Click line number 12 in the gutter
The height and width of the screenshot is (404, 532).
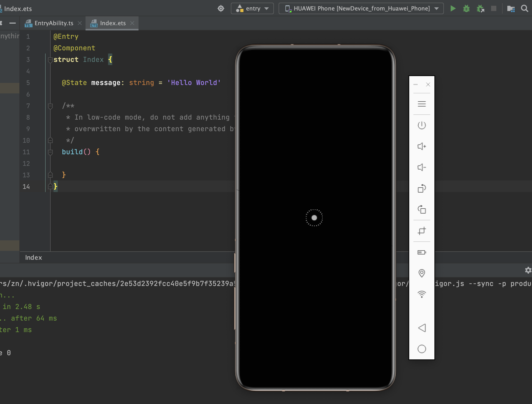(26, 163)
